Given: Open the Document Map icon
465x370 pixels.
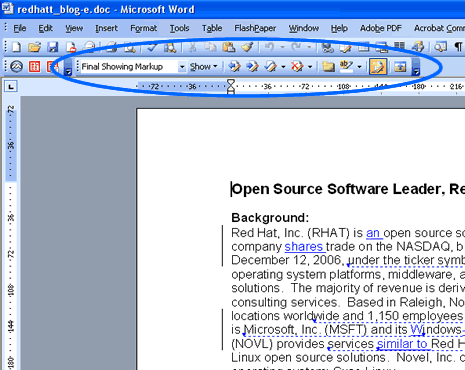Looking at the screenshot, I should point(440,47).
